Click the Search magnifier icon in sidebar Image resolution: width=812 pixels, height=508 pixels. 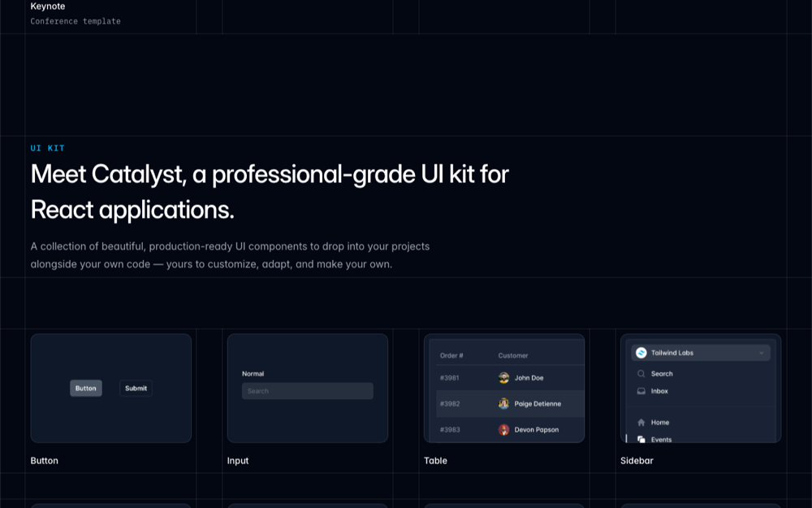[641, 374]
